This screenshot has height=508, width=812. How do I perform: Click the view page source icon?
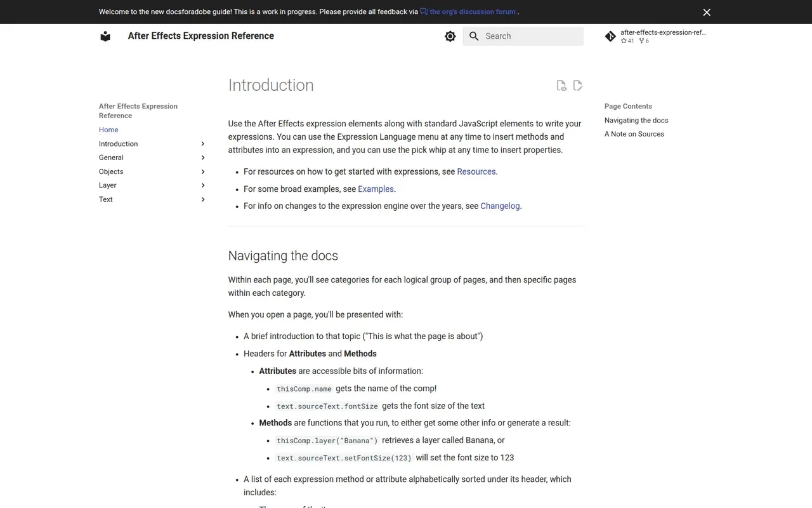[x=561, y=86]
